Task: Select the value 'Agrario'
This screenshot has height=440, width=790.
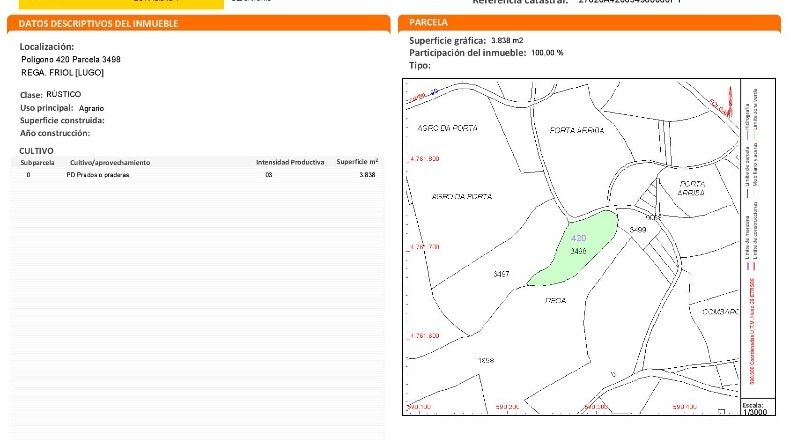Action: [91, 108]
